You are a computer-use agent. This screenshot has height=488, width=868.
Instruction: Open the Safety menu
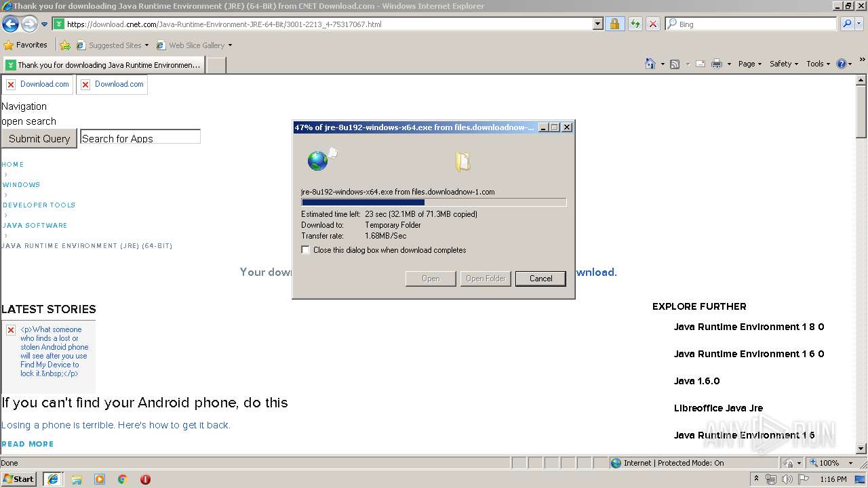click(785, 64)
